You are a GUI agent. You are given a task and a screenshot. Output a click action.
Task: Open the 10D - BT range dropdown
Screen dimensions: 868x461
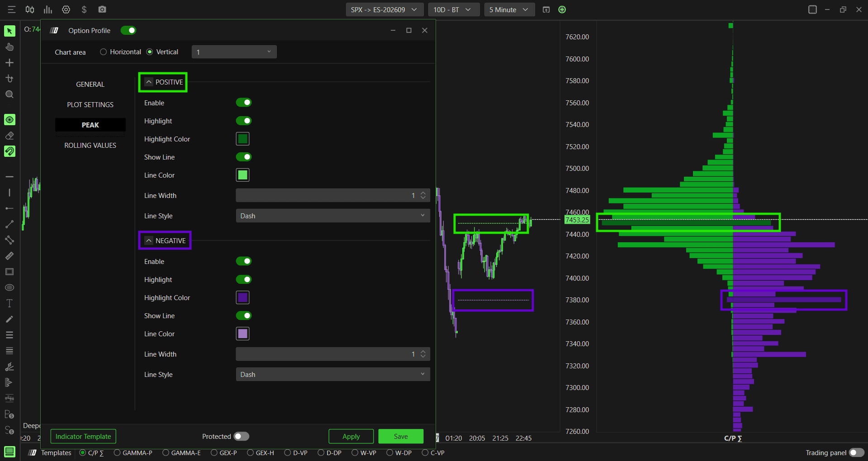(454, 9)
